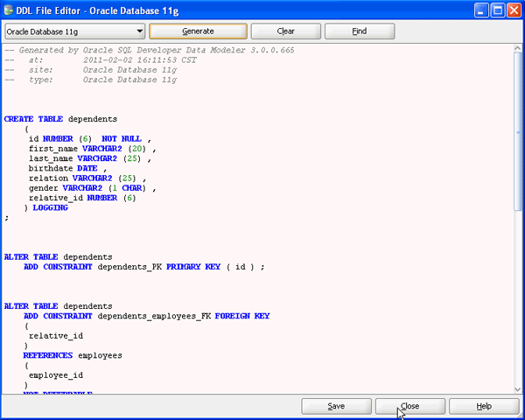Screen dimensions: 525x420
Task: Click the 'relative_id NUMBER (6)' line
Action: click(x=82, y=198)
